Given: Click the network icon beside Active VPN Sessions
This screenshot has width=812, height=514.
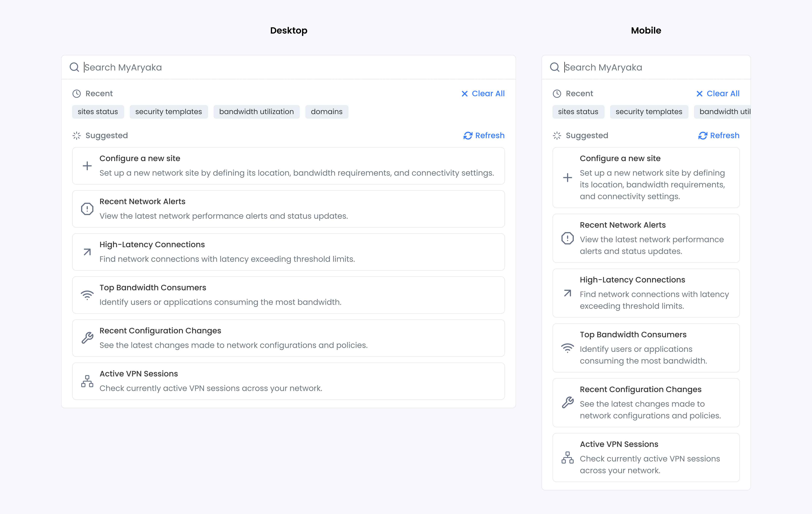Looking at the screenshot, I should (87, 381).
